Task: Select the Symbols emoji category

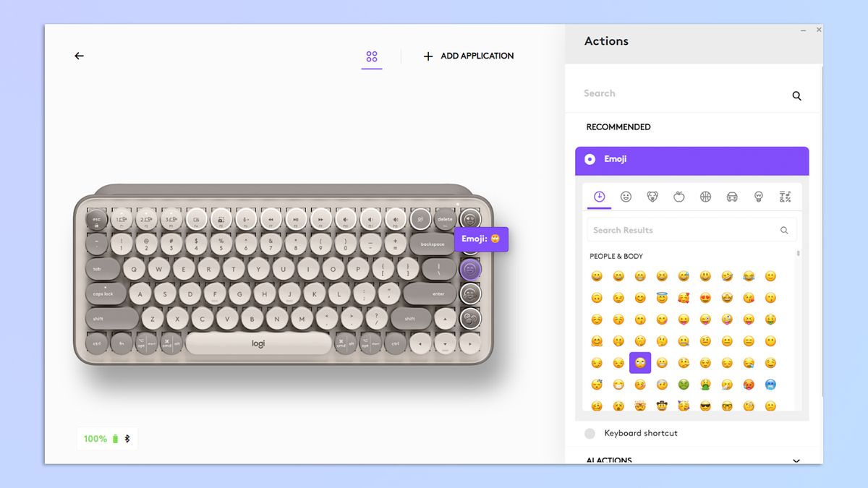Action: point(785,197)
